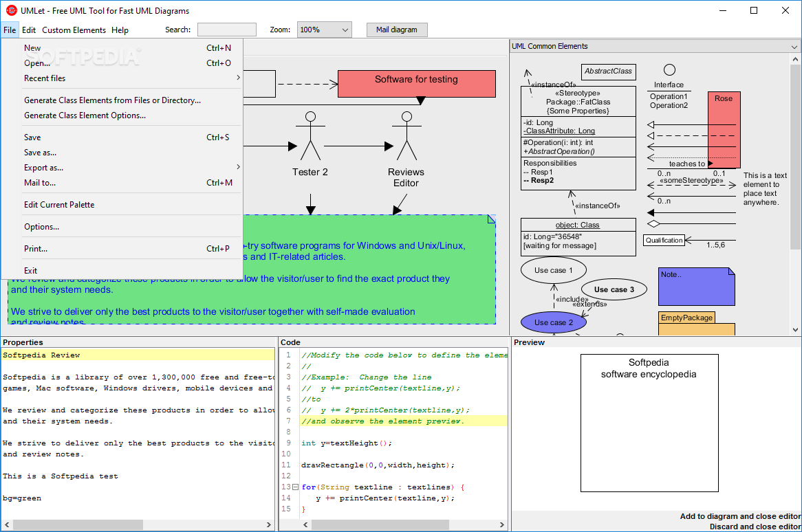Select the AbstractClass palette element
The height and width of the screenshot is (532, 802).
tap(608, 71)
